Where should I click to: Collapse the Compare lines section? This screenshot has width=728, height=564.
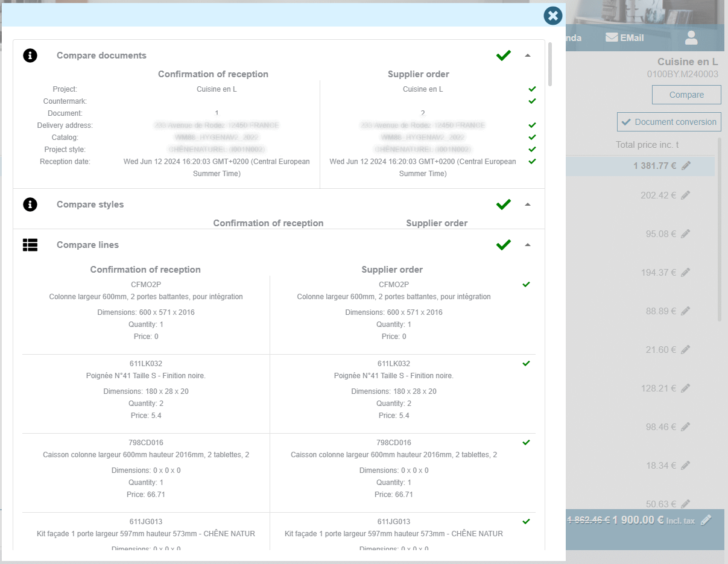[528, 245]
